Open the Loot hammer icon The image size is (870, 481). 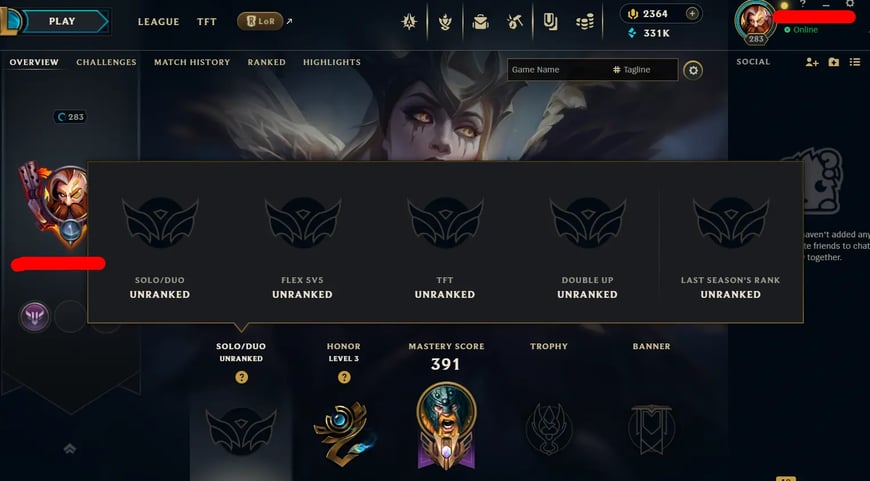515,22
